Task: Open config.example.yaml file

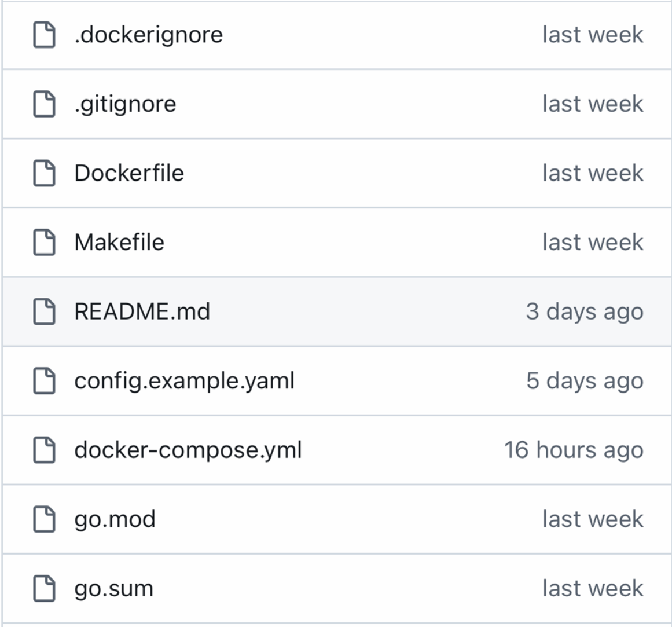Action: pos(184,382)
